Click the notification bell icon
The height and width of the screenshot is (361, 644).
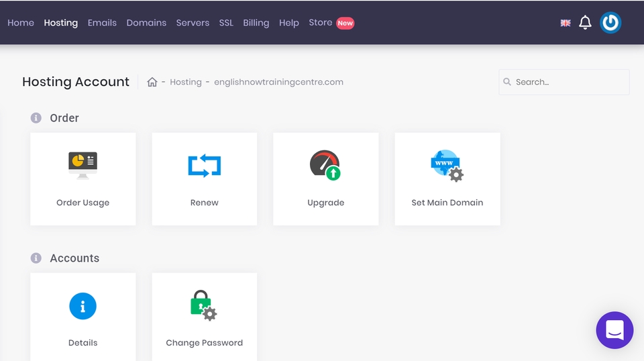585,23
